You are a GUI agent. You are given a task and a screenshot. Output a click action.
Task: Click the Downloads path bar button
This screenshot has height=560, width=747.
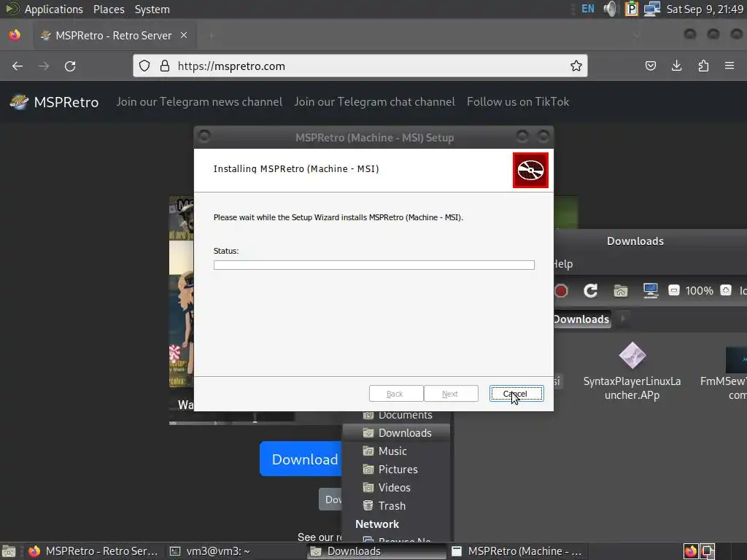coord(581,319)
